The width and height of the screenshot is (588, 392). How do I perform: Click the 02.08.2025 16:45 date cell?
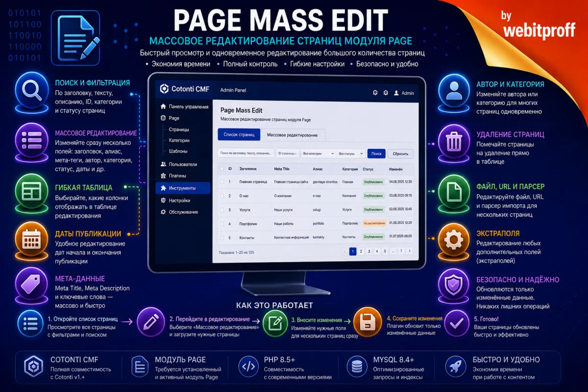point(400,210)
